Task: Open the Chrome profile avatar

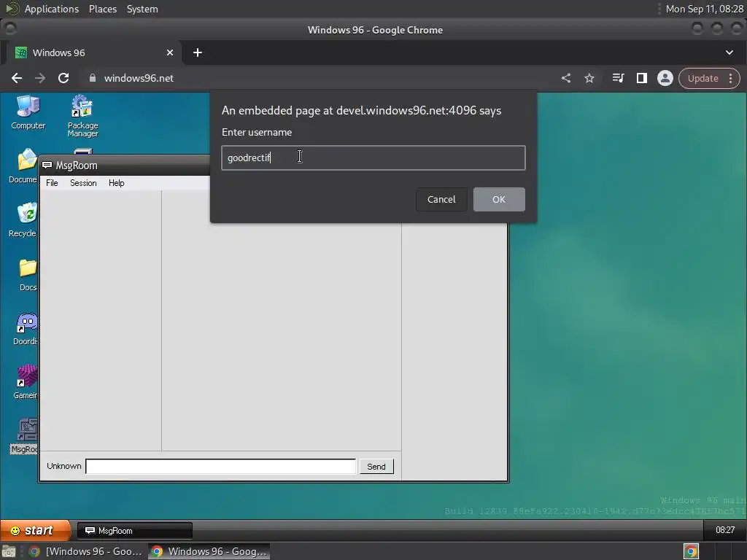Action: pyautogui.click(x=665, y=78)
